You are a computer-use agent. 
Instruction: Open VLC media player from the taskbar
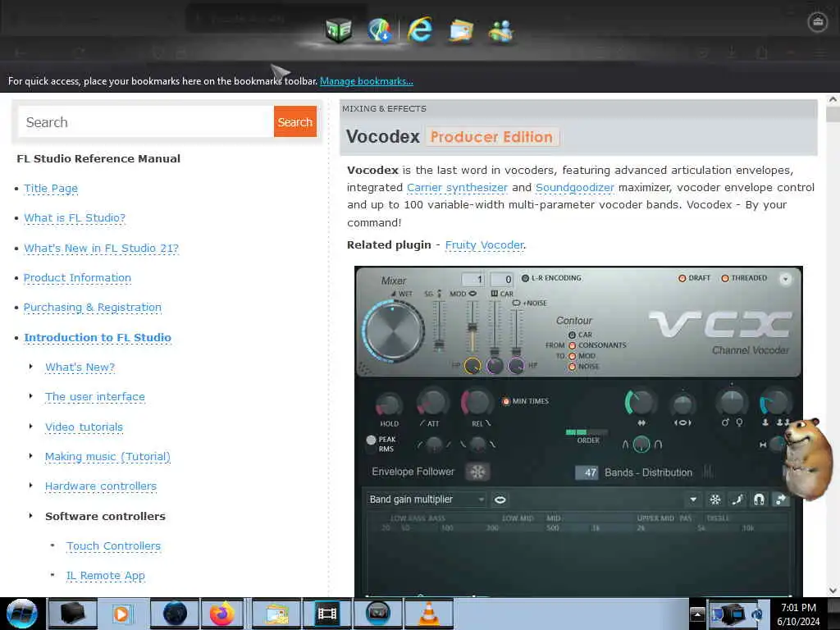(428, 614)
